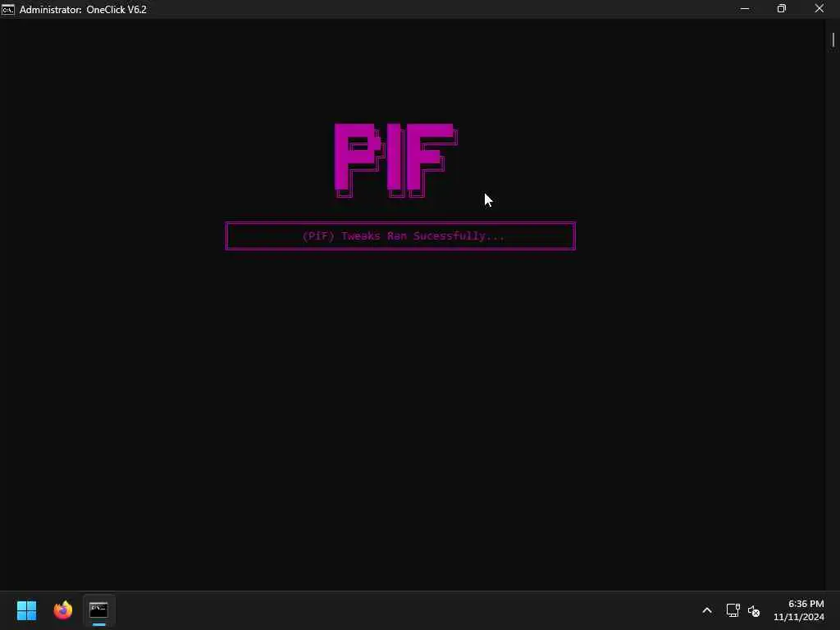The width and height of the screenshot is (840, 630).
Task: Click the muted volume tray icon
Action: click(754, 610)
